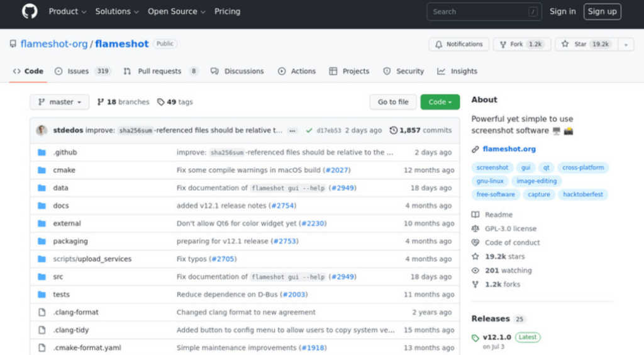
Task: Click the .clang-format file icon
Action: [42, 312]
